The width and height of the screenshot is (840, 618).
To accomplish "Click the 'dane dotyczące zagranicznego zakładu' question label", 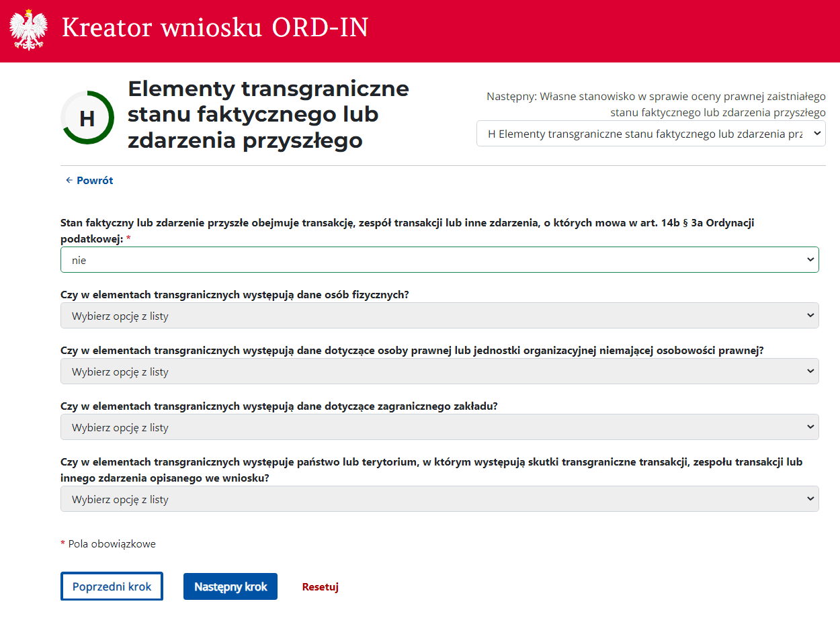I will click(279, 406).
